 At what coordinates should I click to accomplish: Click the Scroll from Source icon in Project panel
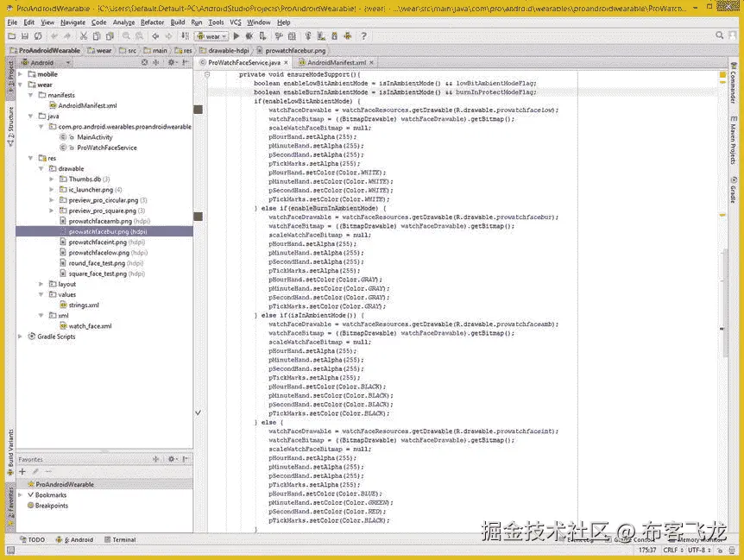point(144,63)
